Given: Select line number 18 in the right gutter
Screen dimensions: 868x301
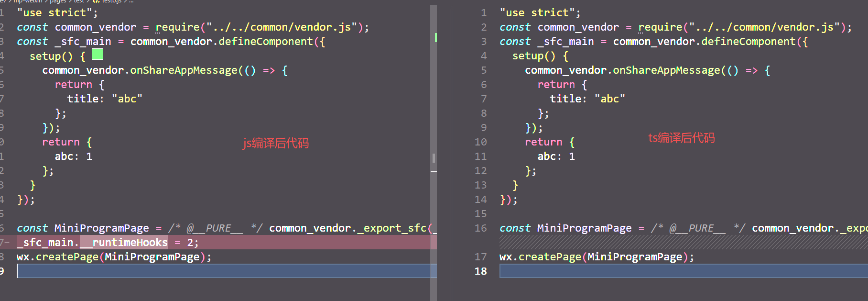Looking at the screenshot, I should coord(480,271).
